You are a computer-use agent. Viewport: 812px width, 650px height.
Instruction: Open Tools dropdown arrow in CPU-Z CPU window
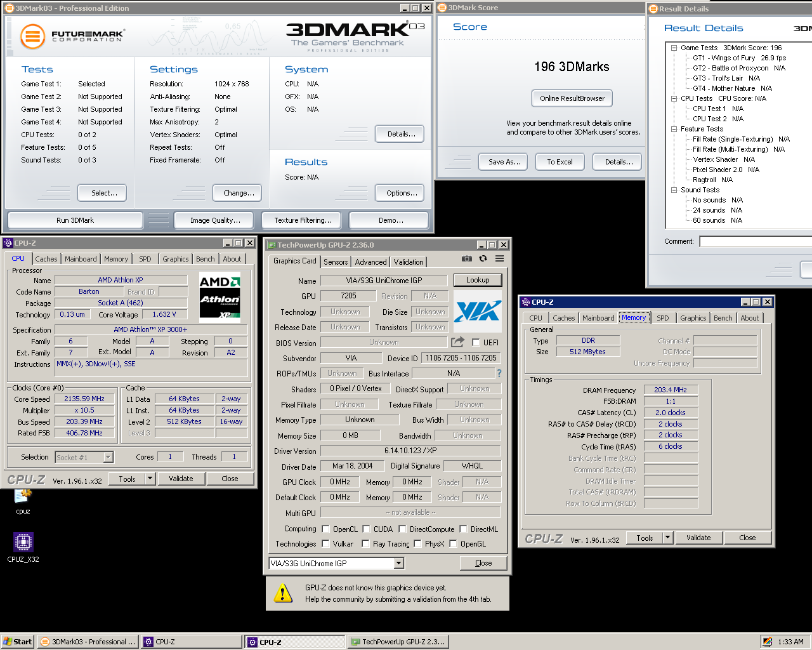point(150,479)
